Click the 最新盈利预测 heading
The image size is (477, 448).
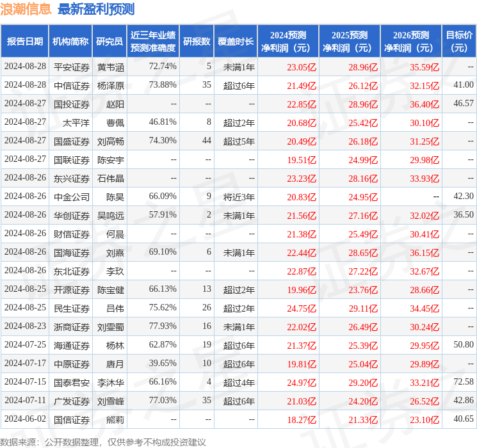[x=96, y=9]
